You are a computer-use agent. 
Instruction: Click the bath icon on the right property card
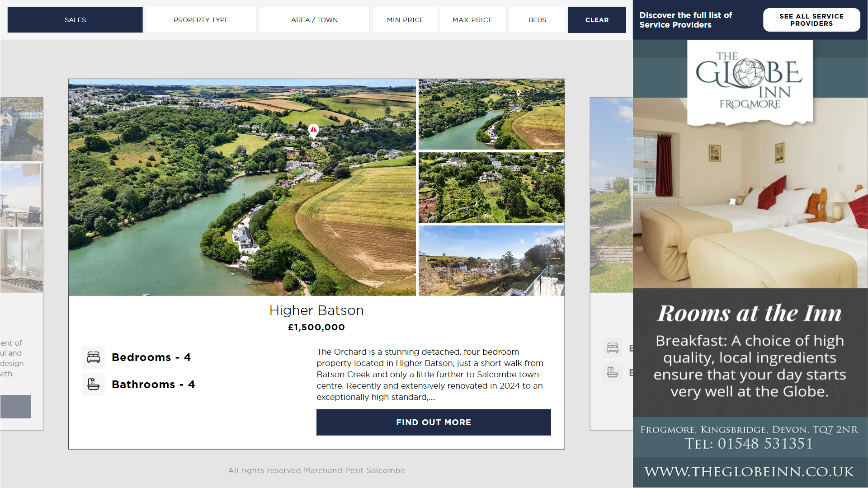(x=613, y=373)
